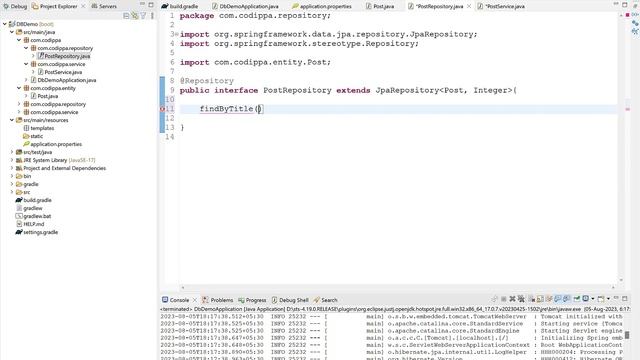Maximize the console panel

625,299
